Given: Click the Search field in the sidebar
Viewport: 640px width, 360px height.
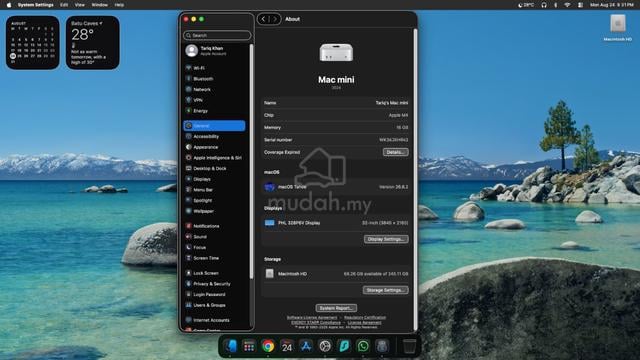Looking at the screenshot, I should tap(217, 36).
